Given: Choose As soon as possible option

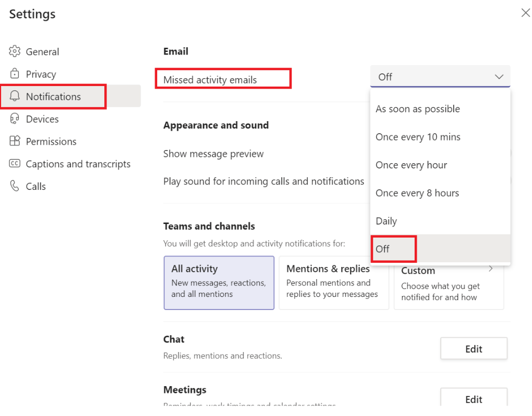Looking at the screenshot, I should pyautogui.click(x=418, y=109).
